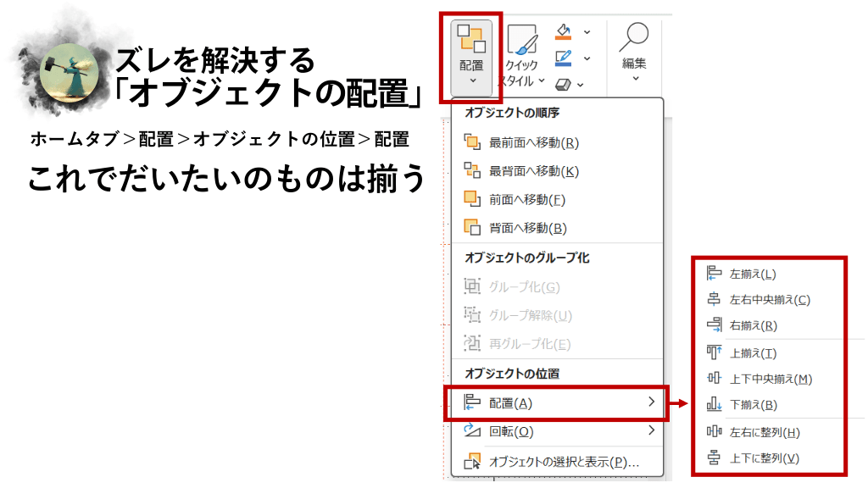Click the shape effects icon
This screenshot has height=488, width=868.
563,84
